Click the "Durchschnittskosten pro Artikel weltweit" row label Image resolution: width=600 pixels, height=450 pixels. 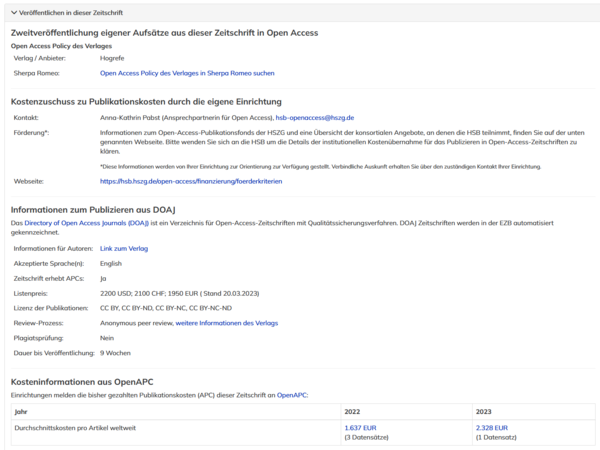tap(75, 427)
